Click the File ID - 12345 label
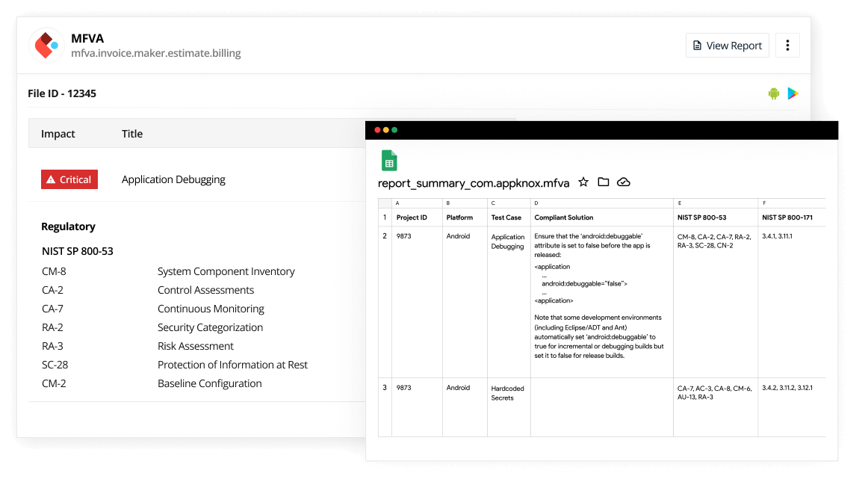 coord(62,93)
